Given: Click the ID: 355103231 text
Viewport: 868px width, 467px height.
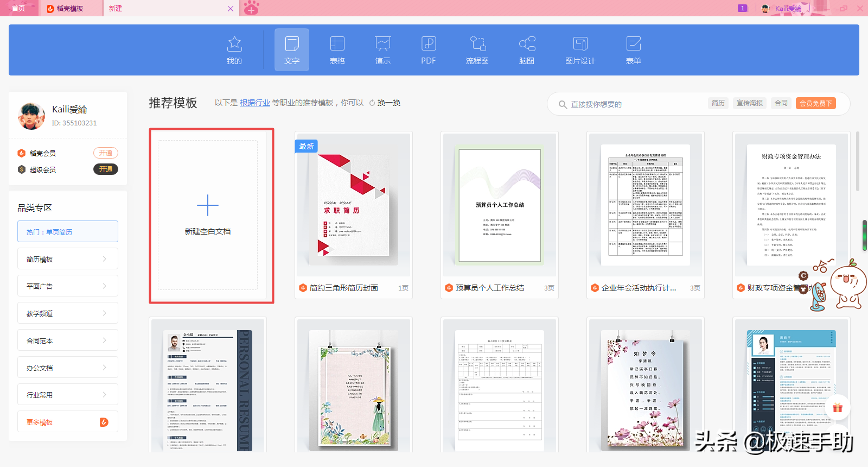Looking at the screenshot, I should (74, 123).
